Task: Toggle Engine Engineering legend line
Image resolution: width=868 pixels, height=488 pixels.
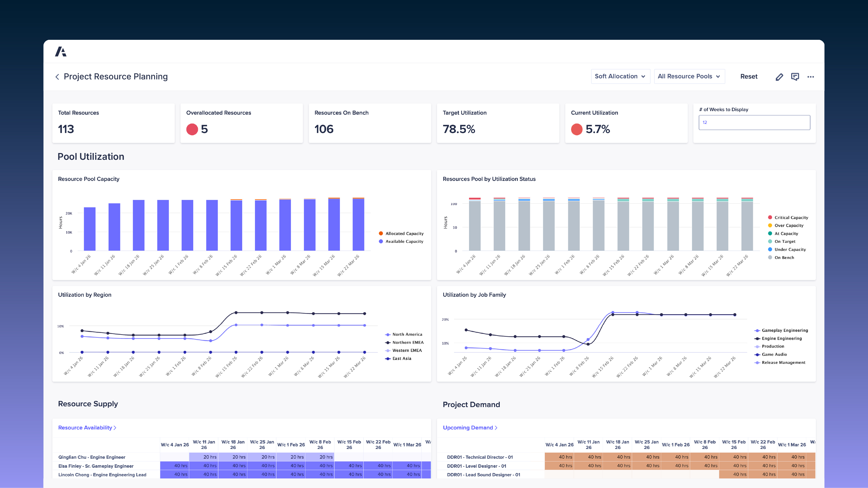Action: coord(781,338)
